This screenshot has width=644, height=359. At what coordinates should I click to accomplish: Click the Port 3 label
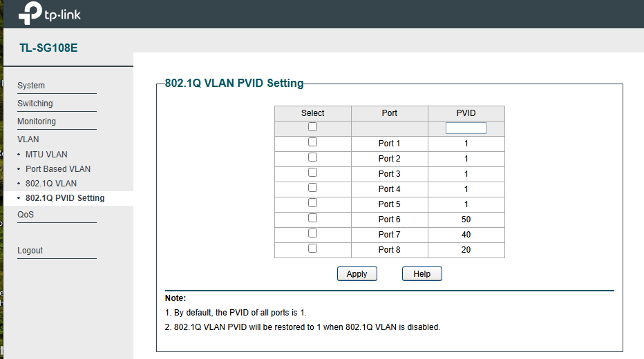(389, 174)
